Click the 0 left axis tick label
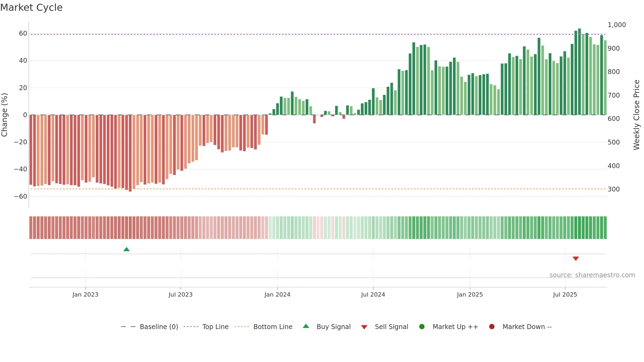This screenshot has height=362, width=644. 25,115
